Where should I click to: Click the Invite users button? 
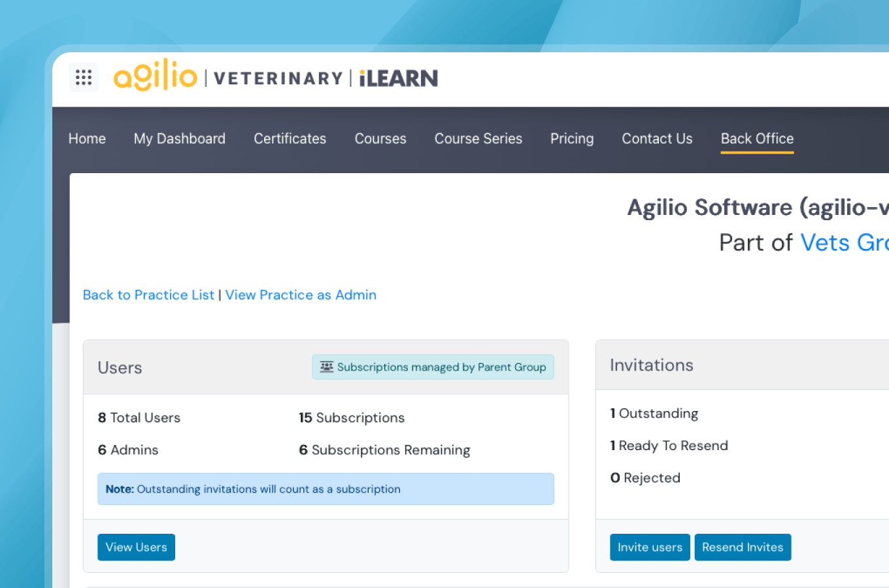(x=650, y=547)
